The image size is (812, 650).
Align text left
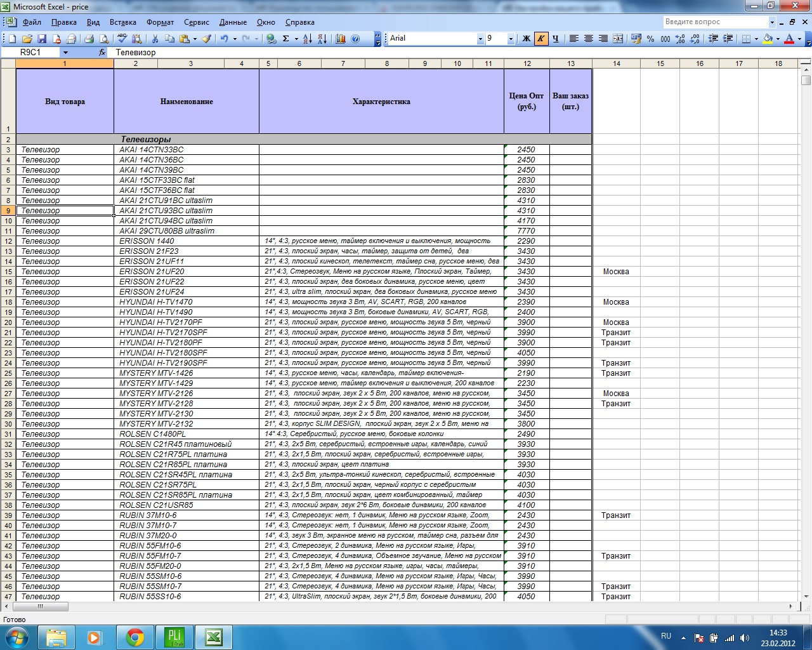pos(573,39)
